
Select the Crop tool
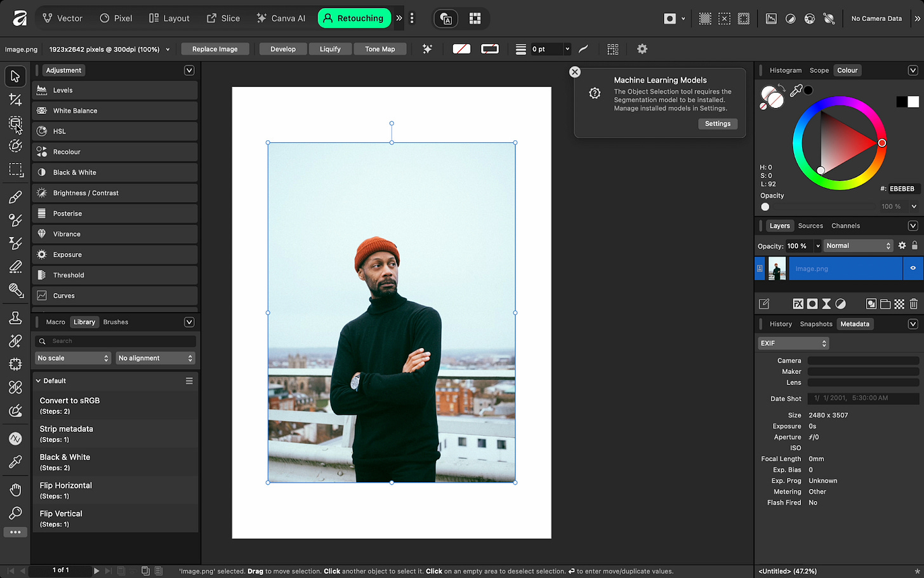tap(15, 100)
